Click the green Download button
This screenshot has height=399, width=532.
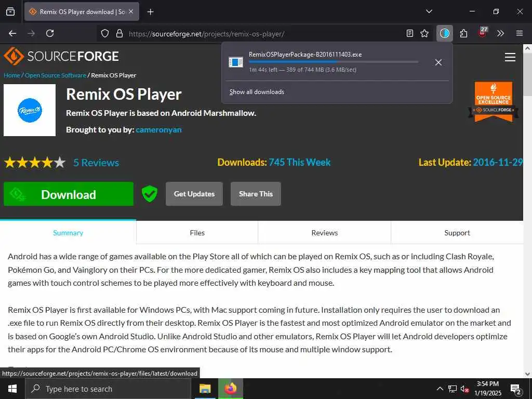pos(69,194)
